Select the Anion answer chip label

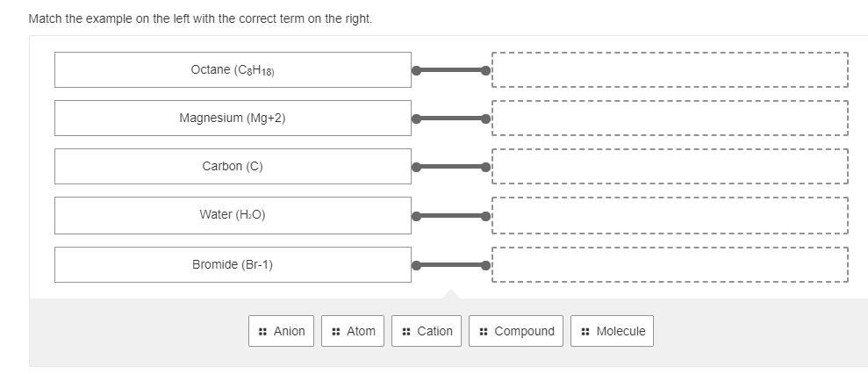(x=289, y=331)
